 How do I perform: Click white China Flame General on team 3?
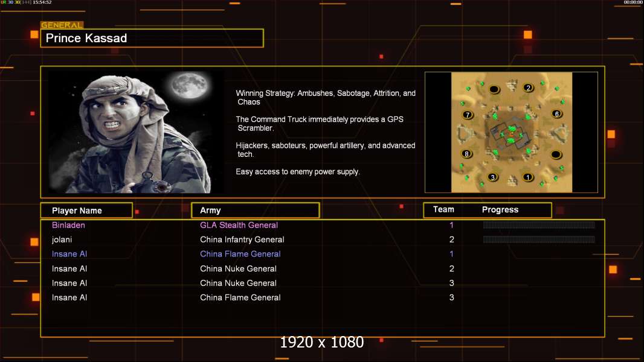tap(240, 297)
